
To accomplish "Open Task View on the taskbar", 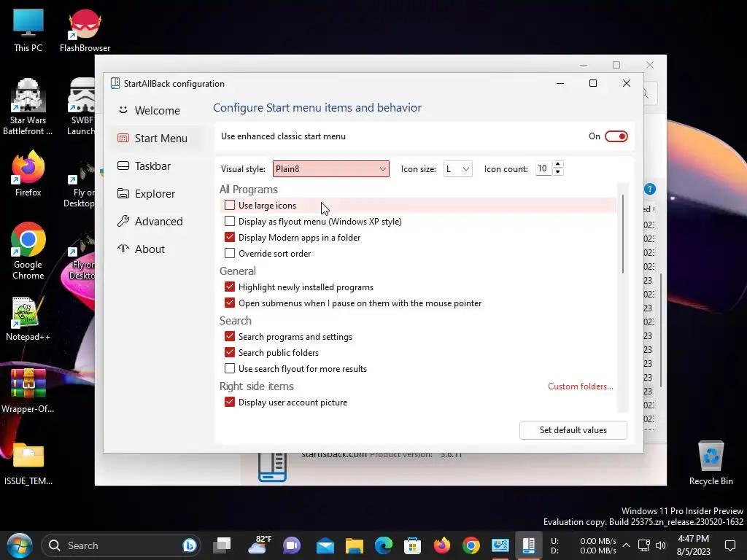I will click(x=222, y=545).
